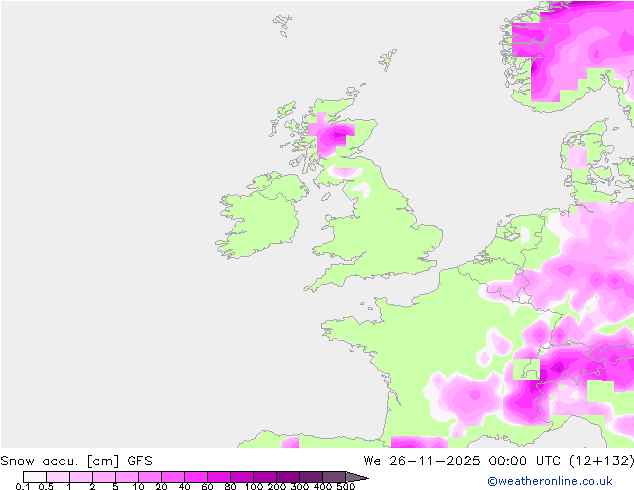This screenshot has width=634, height=490.
Task: Click the 200–300 cm legend swatch
Action: tap(288, 477)
